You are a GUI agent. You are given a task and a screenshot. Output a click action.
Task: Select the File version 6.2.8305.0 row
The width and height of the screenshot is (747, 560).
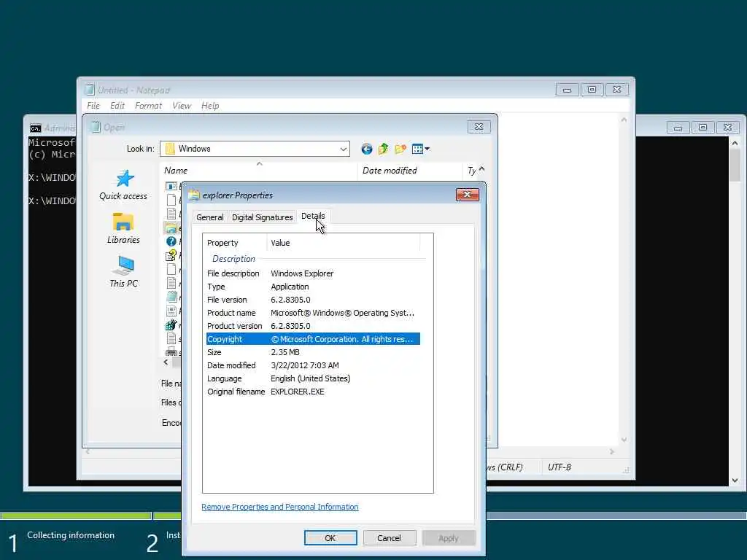313,300
